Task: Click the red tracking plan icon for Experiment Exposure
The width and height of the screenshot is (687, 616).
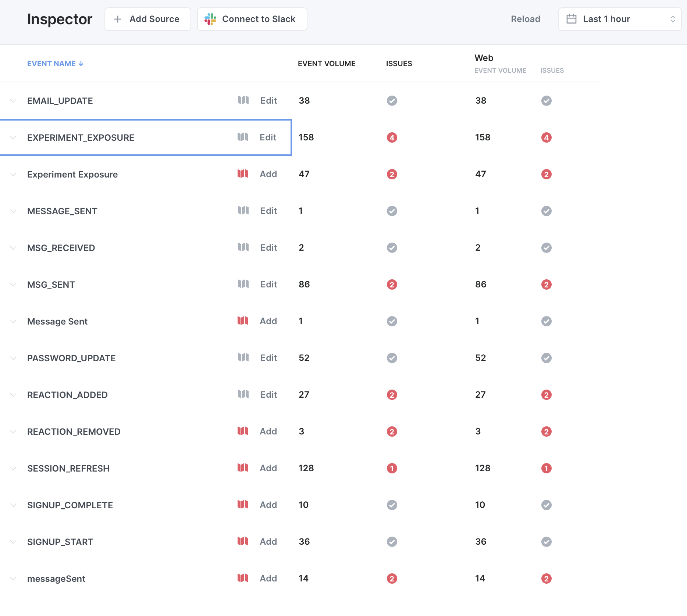Action: [x=243, y=174]
